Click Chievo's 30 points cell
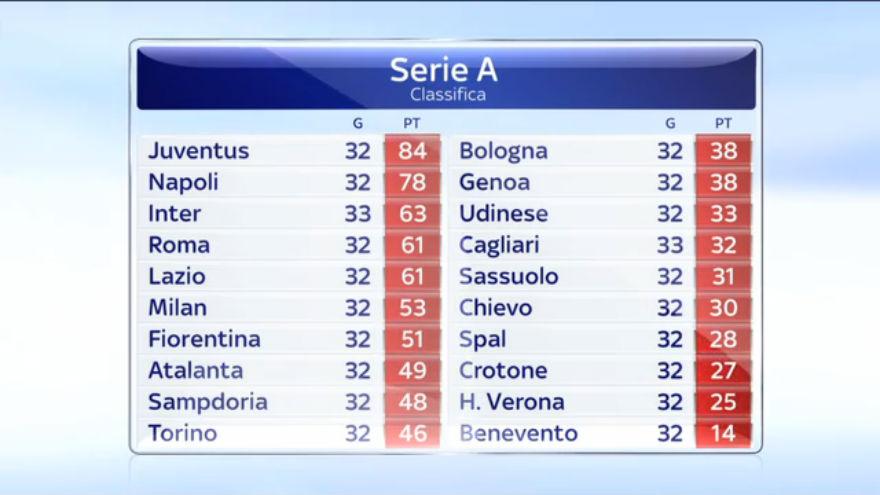Image resolution: width=880 pixels, height=495 pixels. pos(723,308)
